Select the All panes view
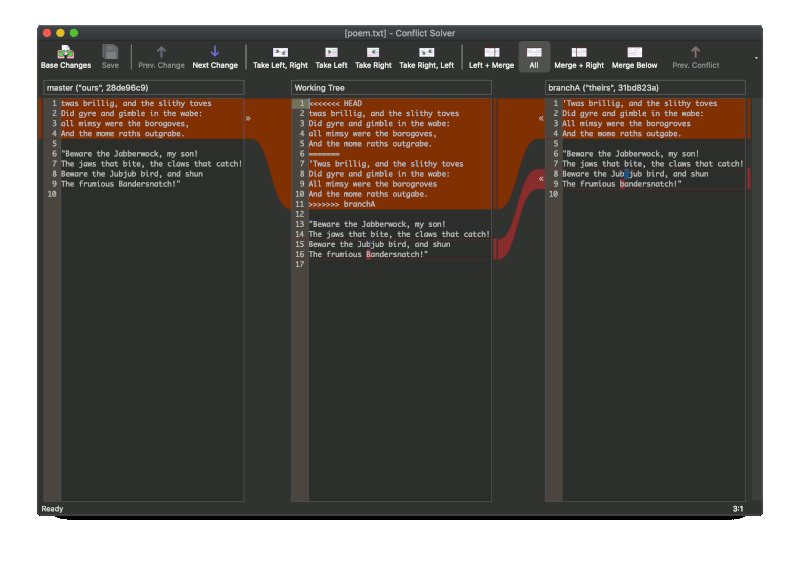This screenshot has height=565, width=800. [x=534, y=57]
